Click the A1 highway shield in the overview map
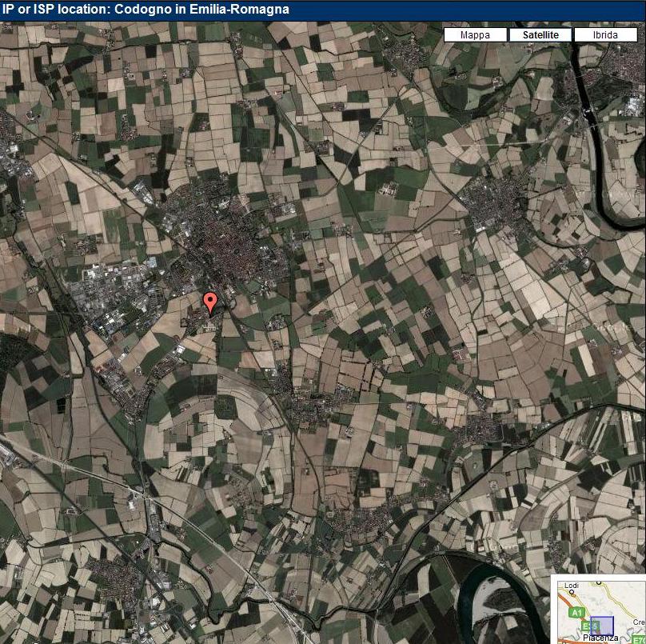Viewport: 646px width, 644px height. (576, 612)
